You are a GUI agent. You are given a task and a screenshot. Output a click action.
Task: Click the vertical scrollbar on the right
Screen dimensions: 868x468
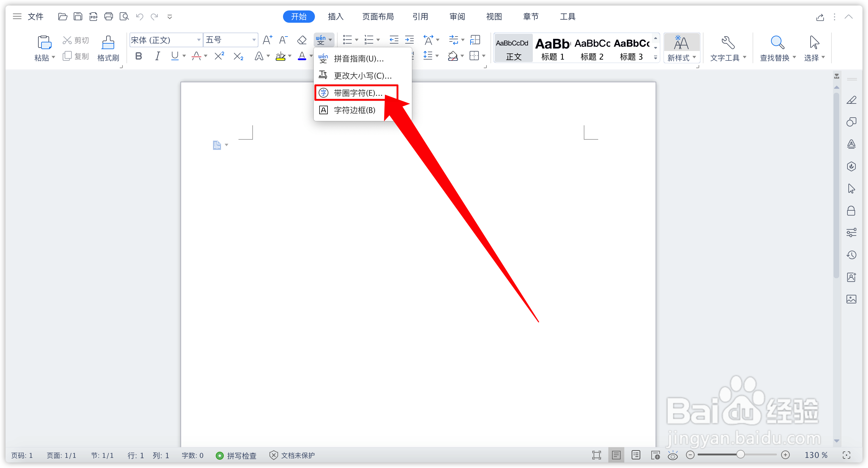(836, 185)
